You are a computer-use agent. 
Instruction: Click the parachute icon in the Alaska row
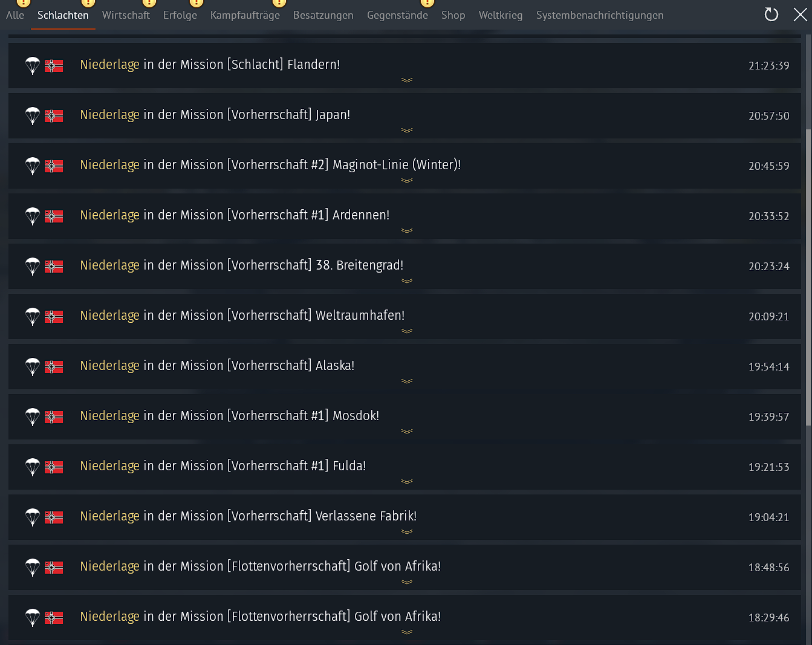pos(33,366)
